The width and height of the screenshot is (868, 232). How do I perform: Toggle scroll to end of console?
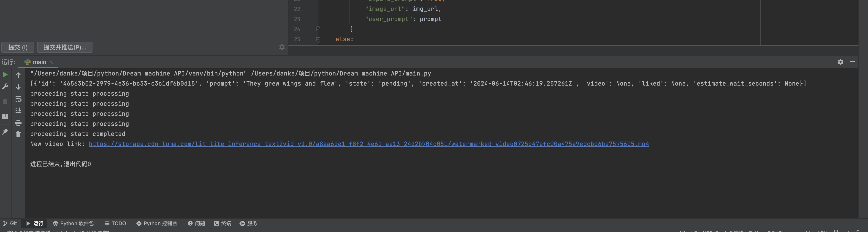point(18,111)
